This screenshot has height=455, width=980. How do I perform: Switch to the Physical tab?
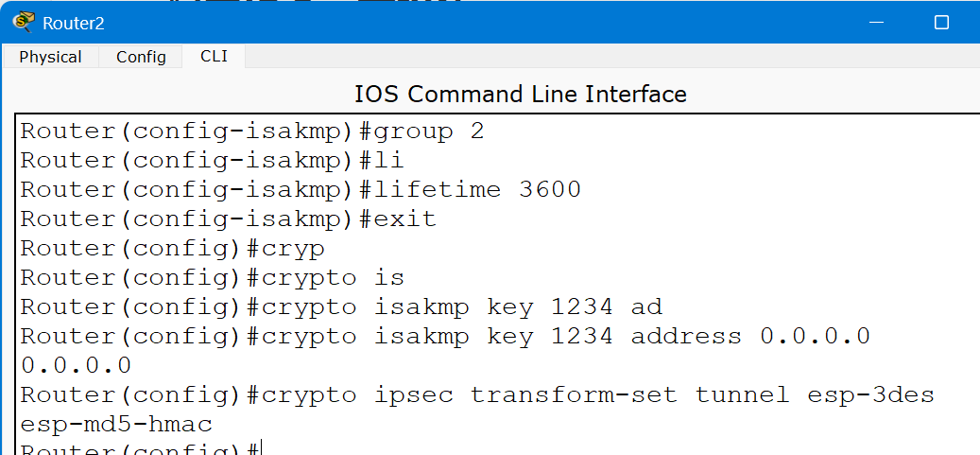[50, 57]
